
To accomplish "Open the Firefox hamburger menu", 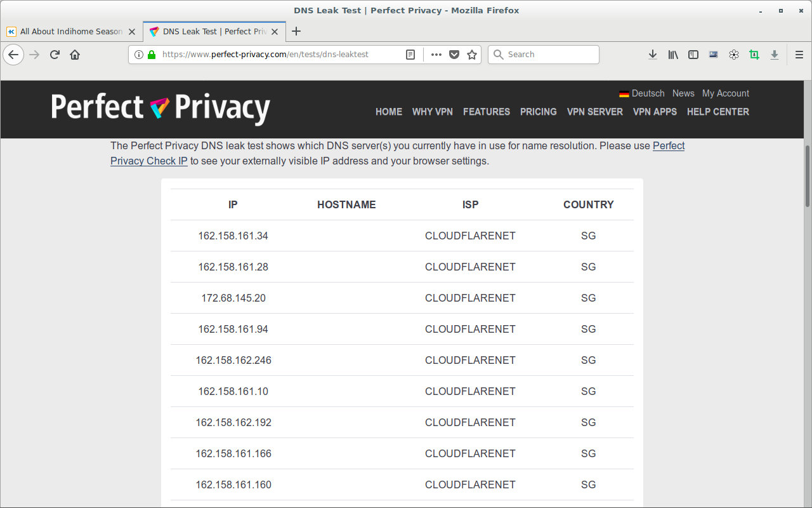I will [x=799, y=55].
